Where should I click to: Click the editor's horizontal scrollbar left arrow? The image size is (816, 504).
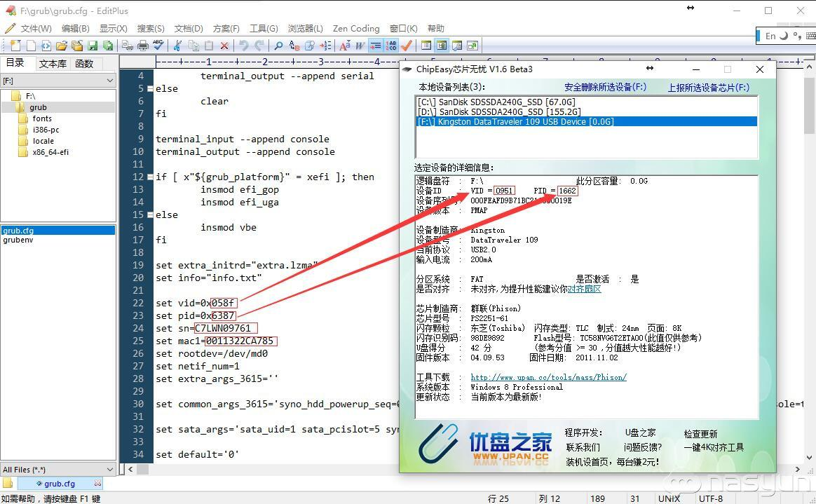(x=130, y=469)
